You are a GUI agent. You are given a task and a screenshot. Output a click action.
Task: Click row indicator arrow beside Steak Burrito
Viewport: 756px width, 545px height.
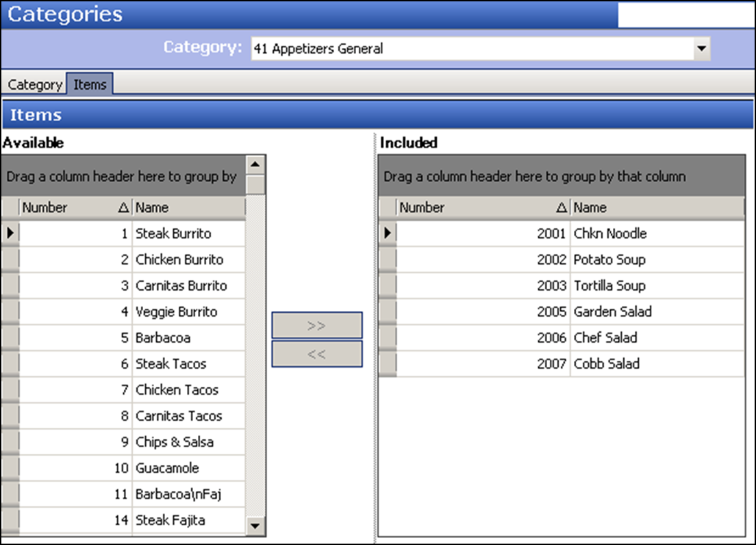click(x=10, y=233)
